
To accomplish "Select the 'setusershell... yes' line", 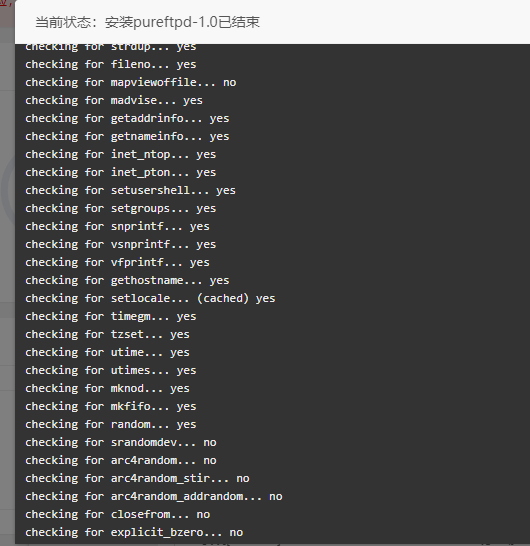I will coord(131,190).
